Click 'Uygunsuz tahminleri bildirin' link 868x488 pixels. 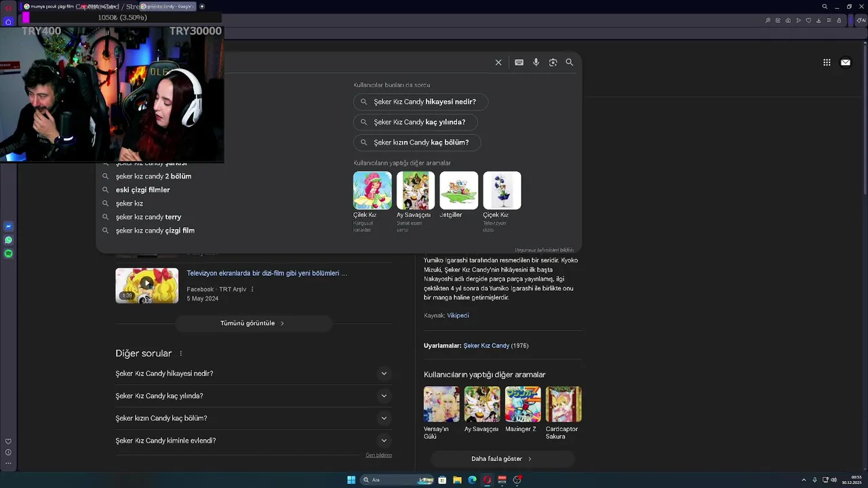[x=544, y=250]
